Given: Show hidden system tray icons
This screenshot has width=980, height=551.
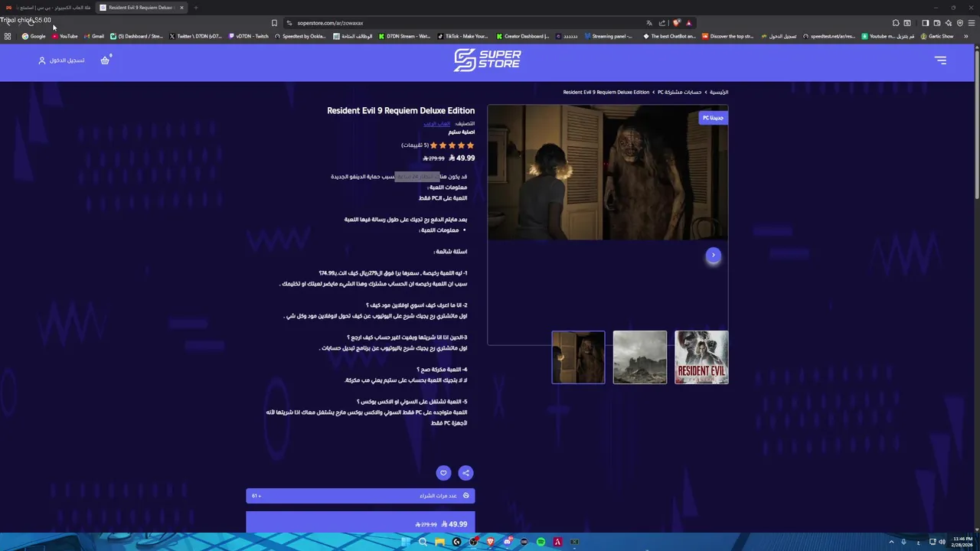Looking at the screenshot, I should click(x=891, y=542).
